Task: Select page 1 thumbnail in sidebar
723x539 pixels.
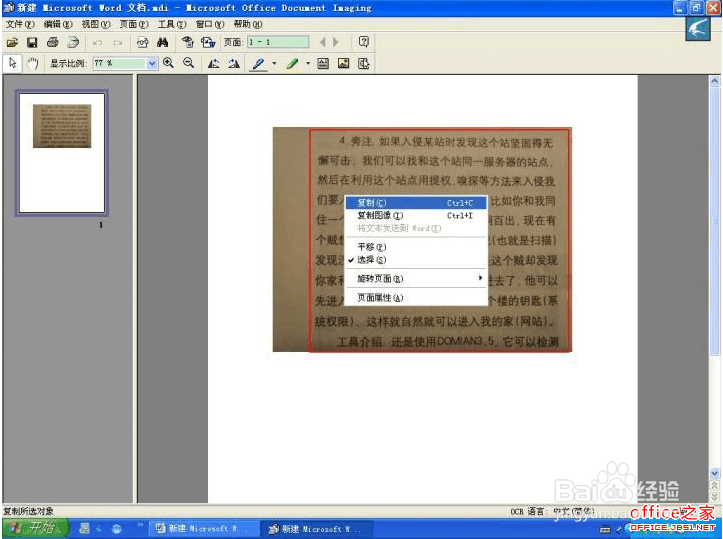Action: pyautogui.click(x=62, y=153)
